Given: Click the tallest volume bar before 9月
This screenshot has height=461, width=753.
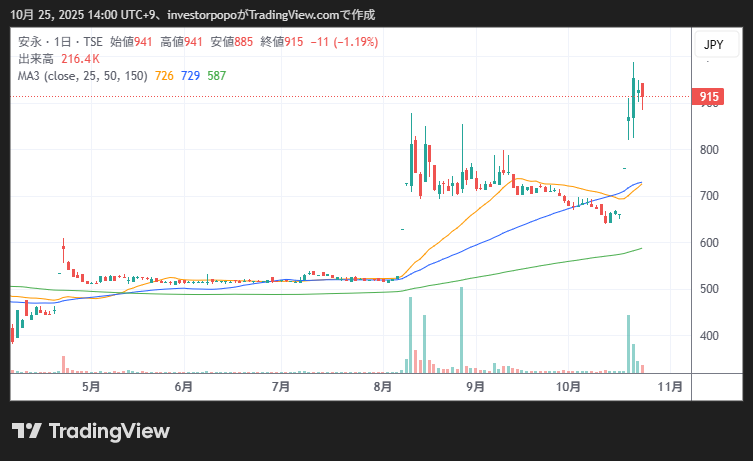Looking at the screenshot, I should (461, 330).
